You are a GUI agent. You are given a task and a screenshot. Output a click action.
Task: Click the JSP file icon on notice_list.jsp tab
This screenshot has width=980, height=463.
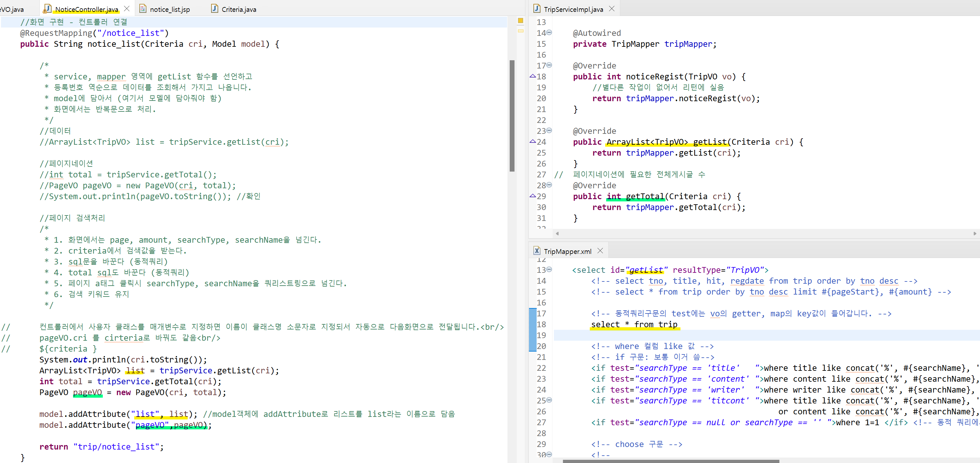[x=143, y=9]
